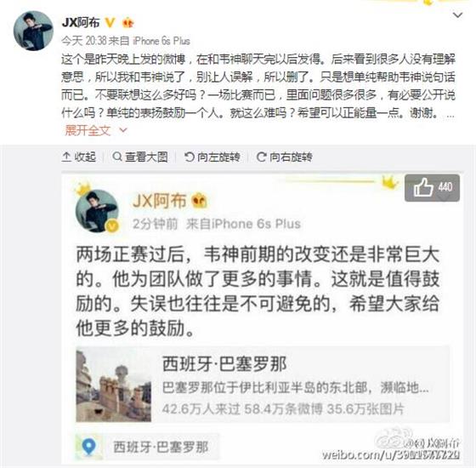476x468 pixels.
Task: Click the orange V verification badge
Action: pos(110,22)
